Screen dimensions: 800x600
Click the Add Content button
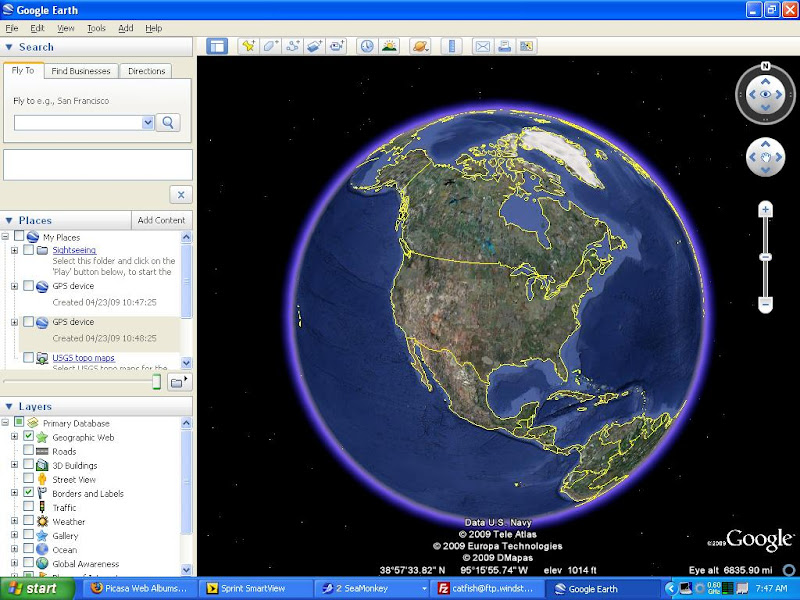(x=161, y=220)
